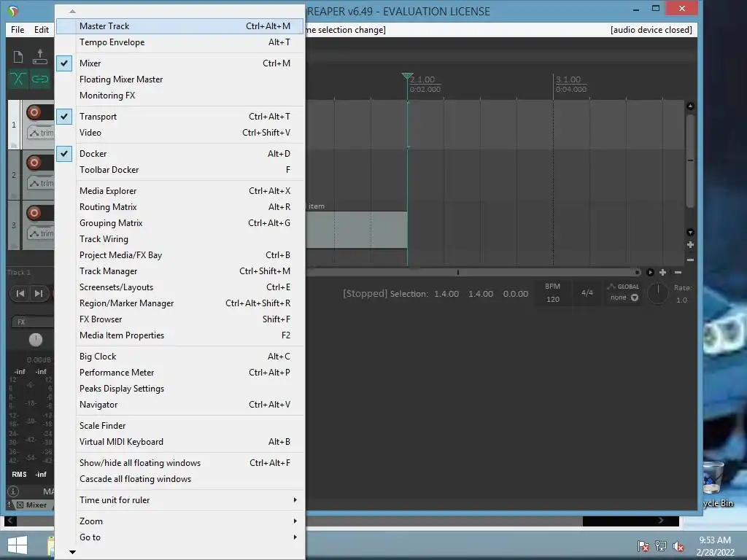Expand the Go to submenu
This screenshot has width=747, height=560.
(x=180, y=537)
